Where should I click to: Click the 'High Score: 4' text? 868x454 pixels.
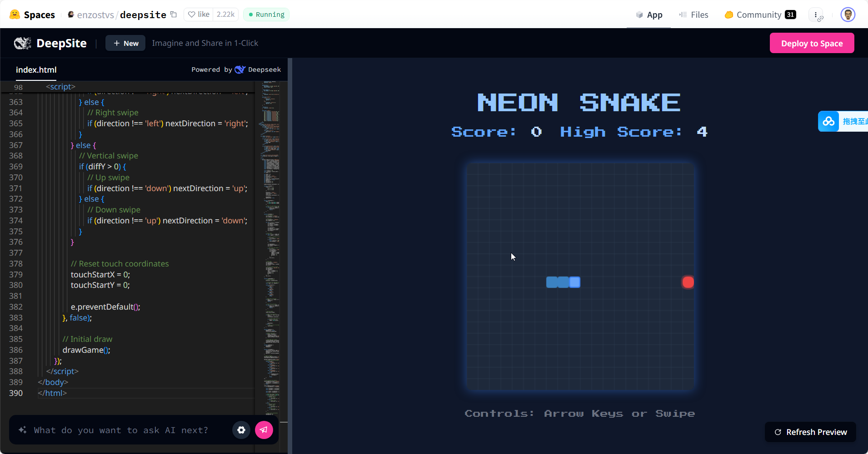pyautogui.click(x=634, y=132)
